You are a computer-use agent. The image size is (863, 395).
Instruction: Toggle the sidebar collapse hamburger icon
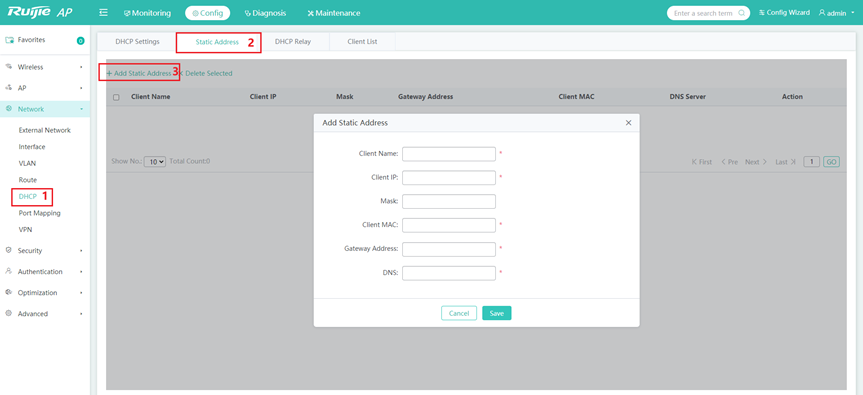coord(103,13)
